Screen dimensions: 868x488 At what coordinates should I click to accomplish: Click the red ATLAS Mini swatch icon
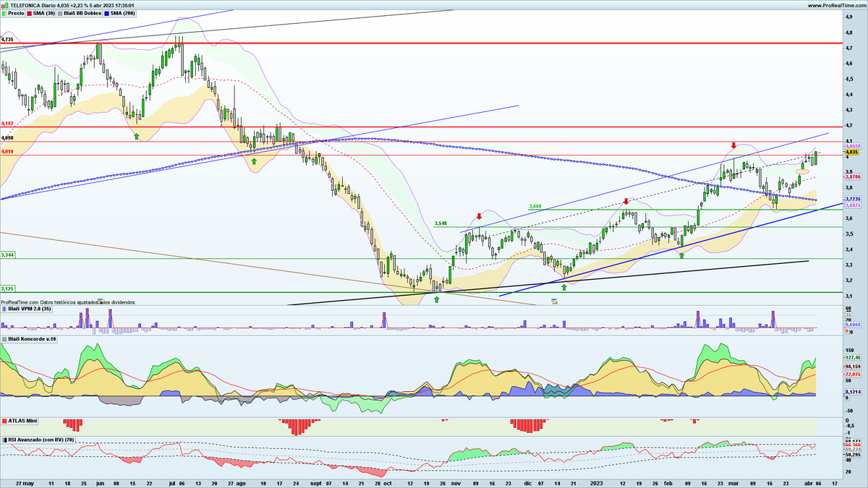(x=4, y=420)
